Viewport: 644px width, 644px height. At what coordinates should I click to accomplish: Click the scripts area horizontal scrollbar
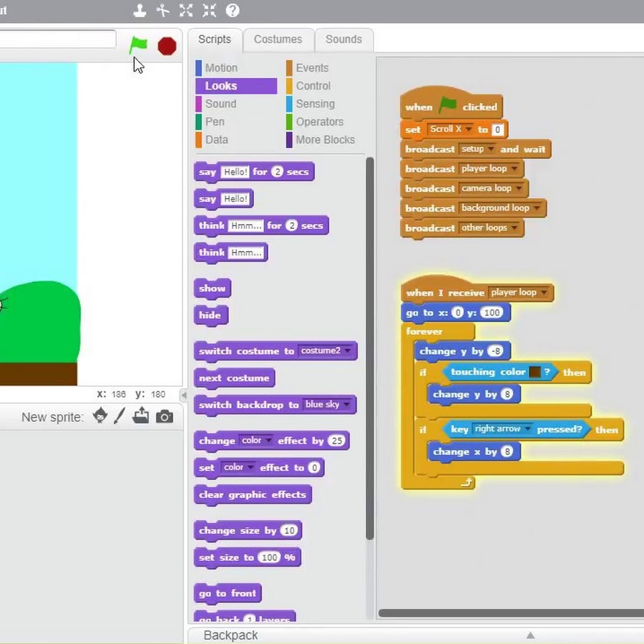tap(511, 613)
